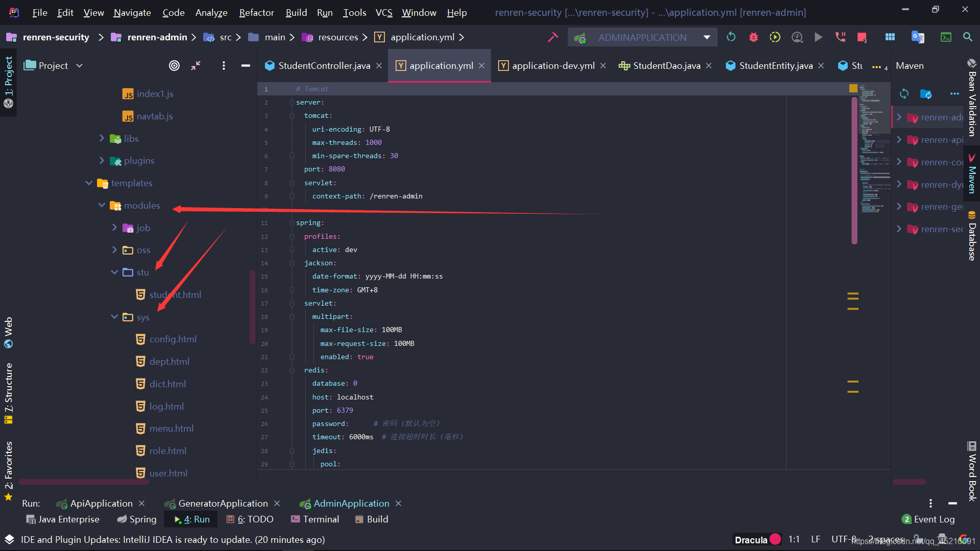Open the Terminal tool window
Screen dimensions: 980x551
pos(314,519)
